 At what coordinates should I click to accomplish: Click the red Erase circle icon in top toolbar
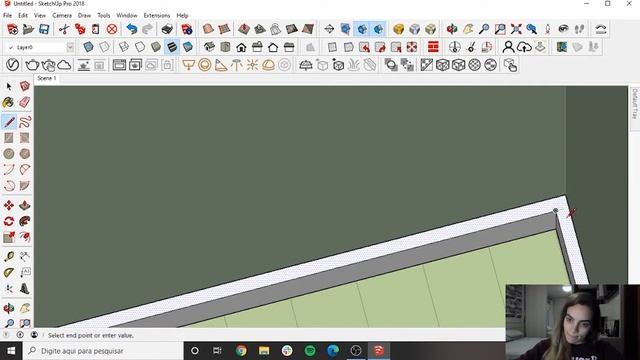(112, 29)
